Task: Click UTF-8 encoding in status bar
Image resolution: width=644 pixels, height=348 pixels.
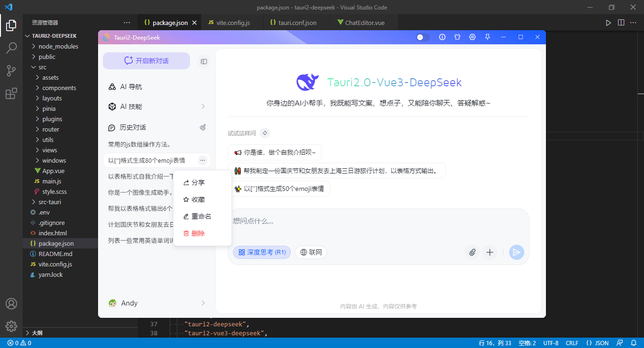Action: pyautogui.click(x=551, y=343)
